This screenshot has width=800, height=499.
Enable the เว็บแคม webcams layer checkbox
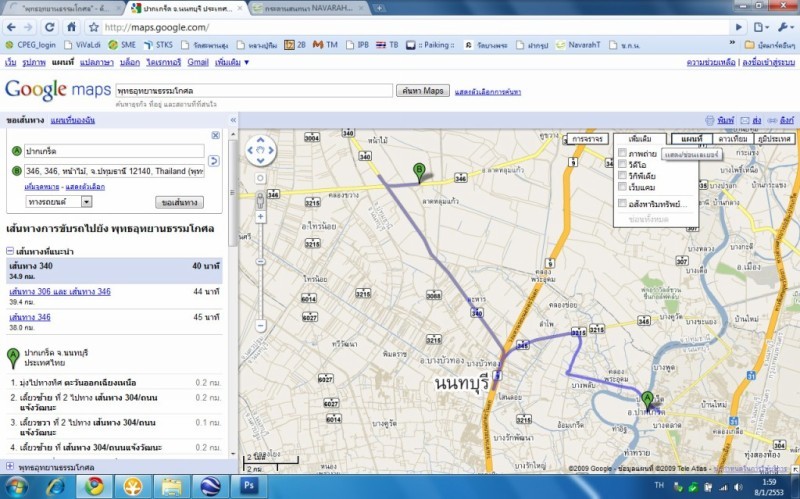click(622, 186)
